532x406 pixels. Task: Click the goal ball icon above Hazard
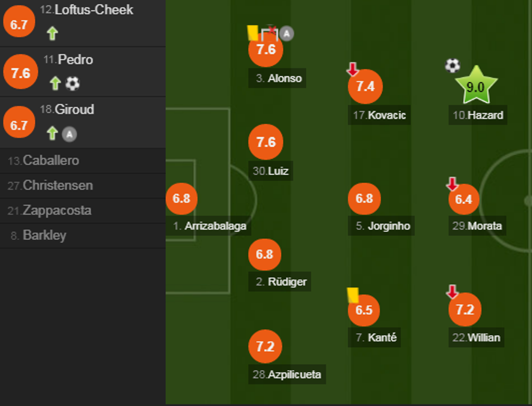click(x=452, y=66)
